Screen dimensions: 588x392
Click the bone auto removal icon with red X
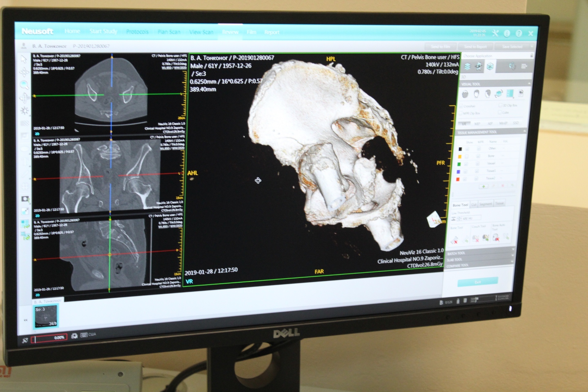pos(496,237)
